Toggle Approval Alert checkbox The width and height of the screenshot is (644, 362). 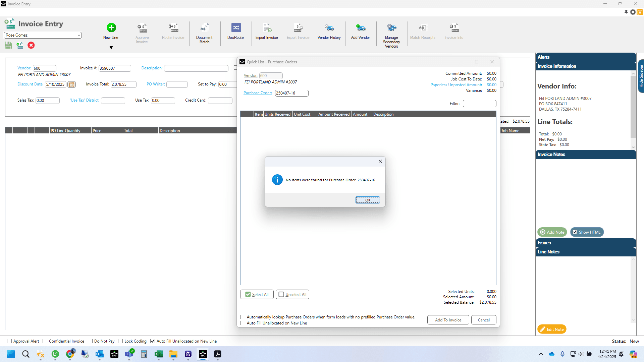click(9, 341)
